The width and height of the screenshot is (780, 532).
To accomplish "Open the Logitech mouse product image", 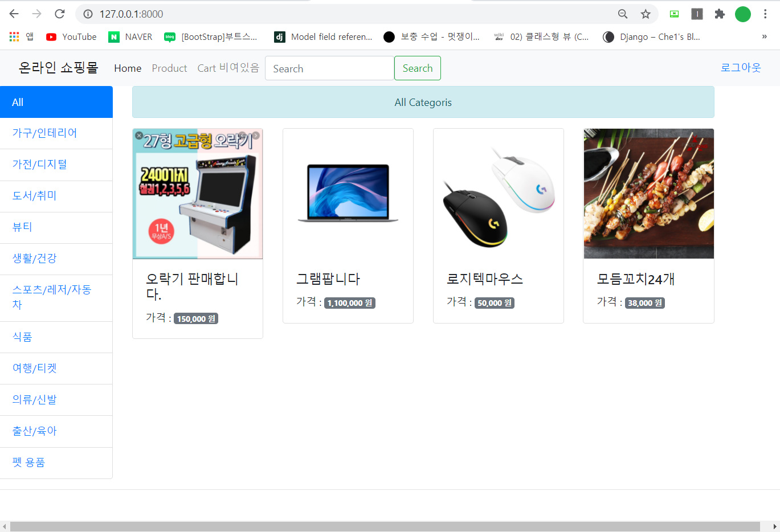I will coord(499,194).
